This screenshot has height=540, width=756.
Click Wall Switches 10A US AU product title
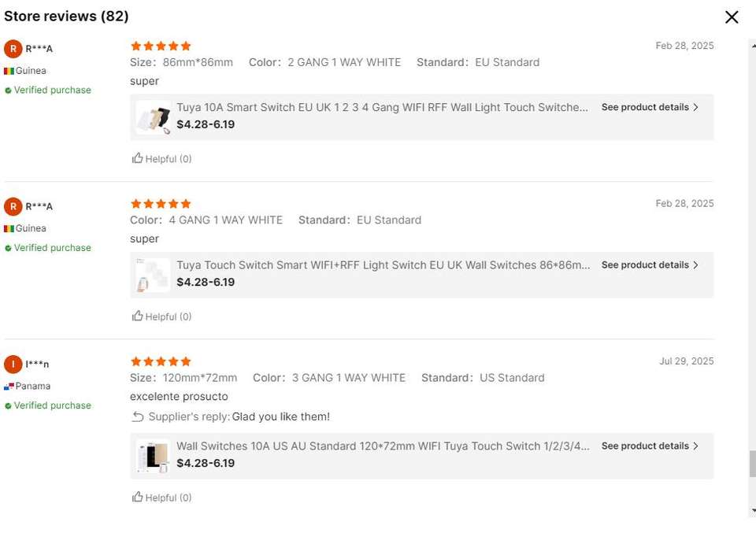click(383, 446)
